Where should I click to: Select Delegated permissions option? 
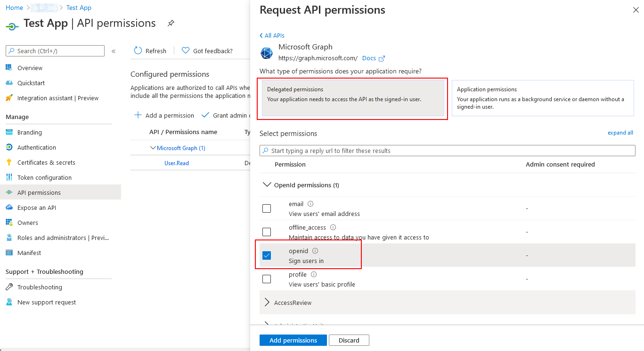coord(353,97)
